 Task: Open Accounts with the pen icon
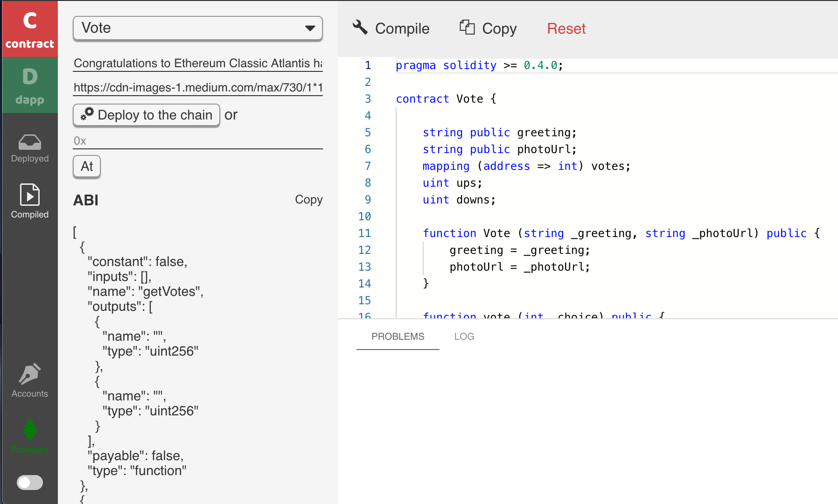tap(29, 380)
